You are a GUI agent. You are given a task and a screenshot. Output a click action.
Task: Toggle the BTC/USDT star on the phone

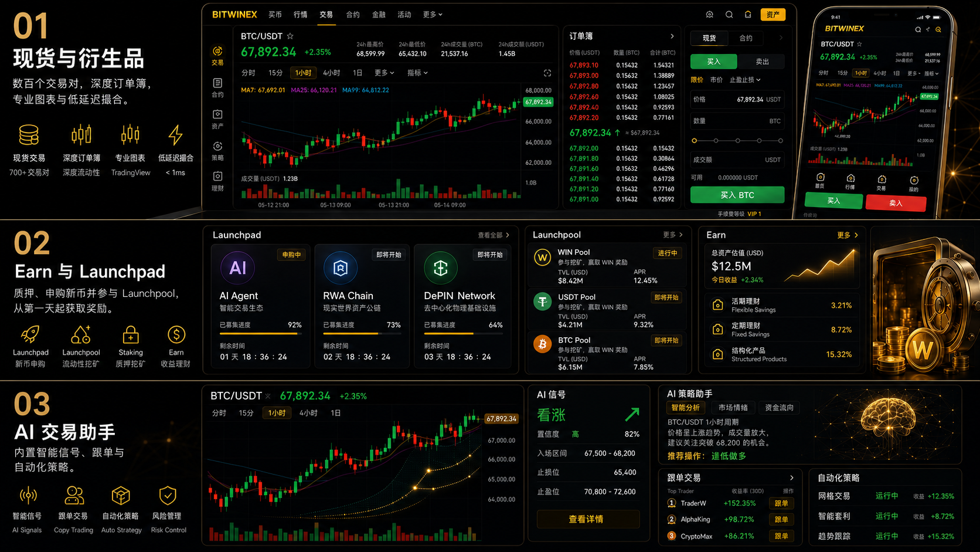(x=859, y=44)
